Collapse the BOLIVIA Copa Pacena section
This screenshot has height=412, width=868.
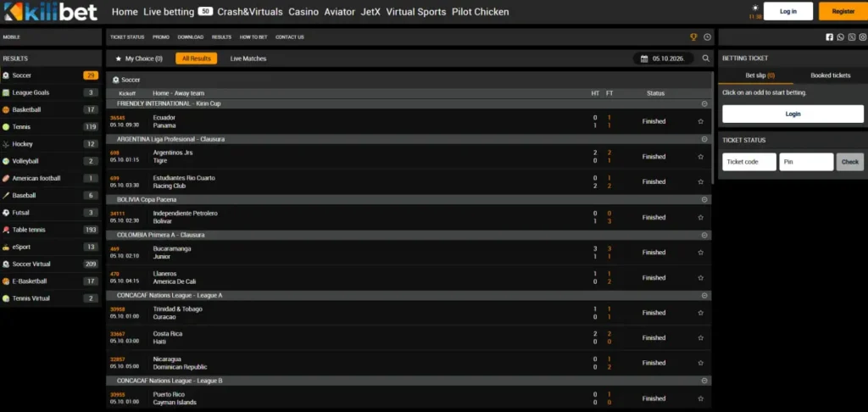(x=704, y=199)
